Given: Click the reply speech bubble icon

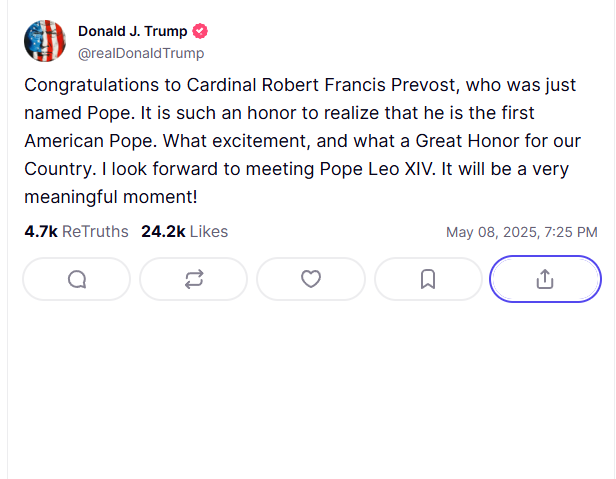Looking at the screenshot, I should [76, 279].
